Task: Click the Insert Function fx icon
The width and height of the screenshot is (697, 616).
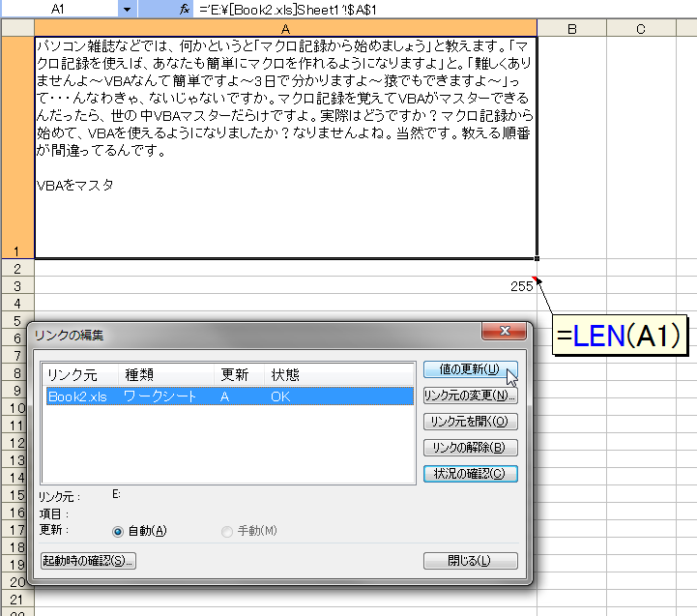Action: 185,9
